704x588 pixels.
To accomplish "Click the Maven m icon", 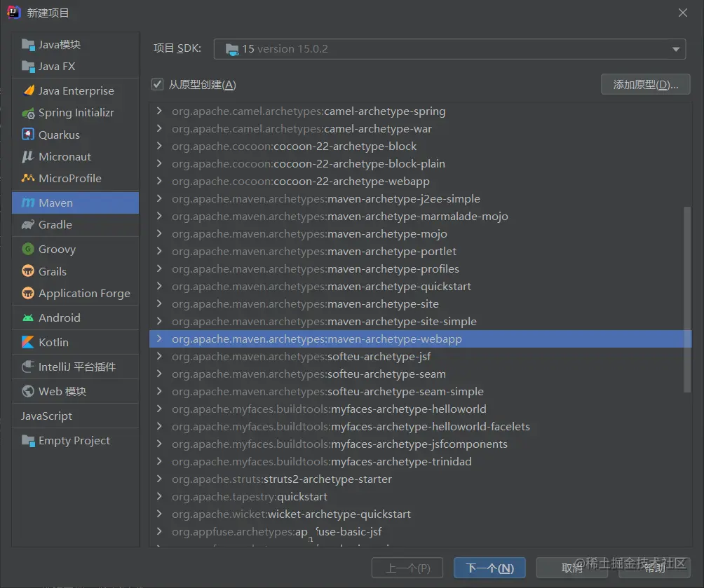I will (28, 203).
